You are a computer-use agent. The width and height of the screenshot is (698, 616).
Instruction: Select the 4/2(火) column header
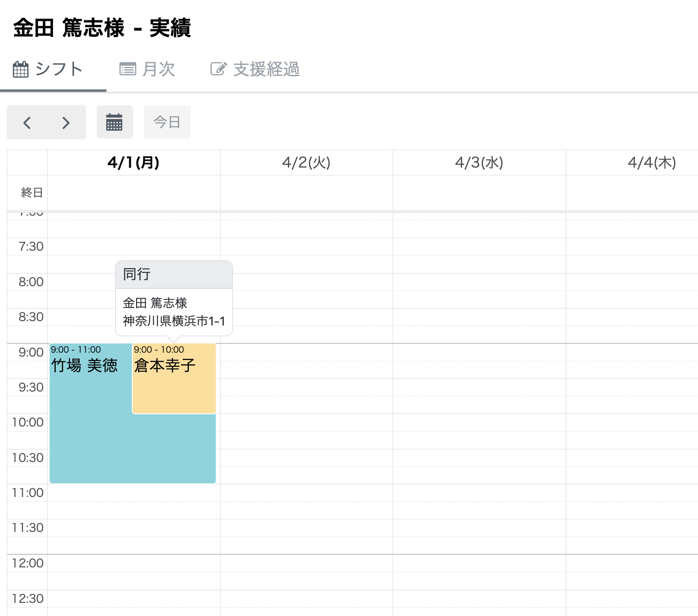[306, 163]
